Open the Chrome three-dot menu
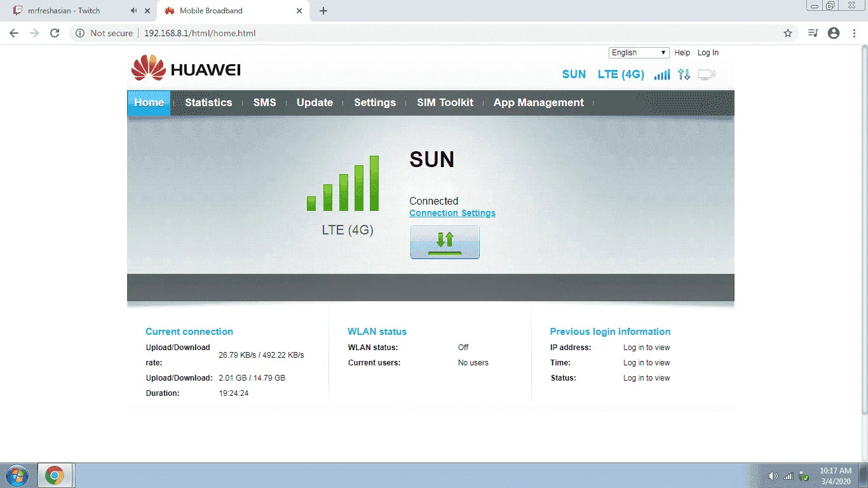 [855, 33]
